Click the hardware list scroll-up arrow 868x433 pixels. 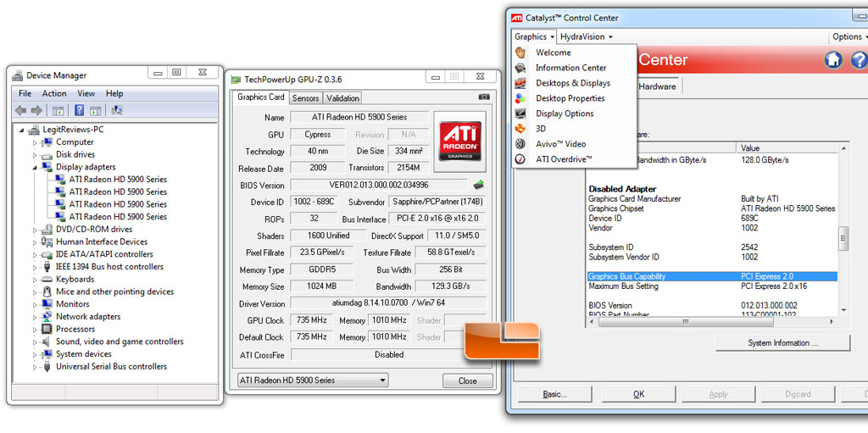(x=843, y=147)
